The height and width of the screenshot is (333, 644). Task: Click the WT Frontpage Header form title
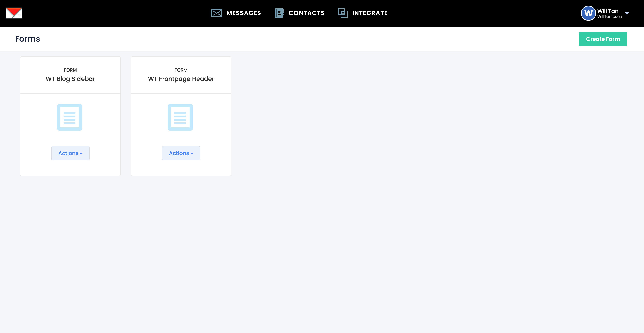tap(181, 79)
